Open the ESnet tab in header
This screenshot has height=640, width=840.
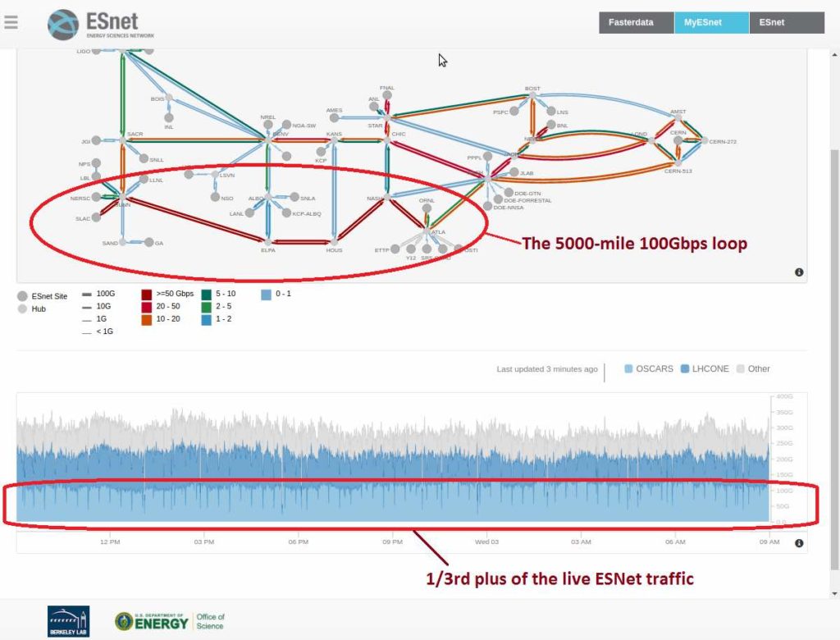[x=787, y=22]
